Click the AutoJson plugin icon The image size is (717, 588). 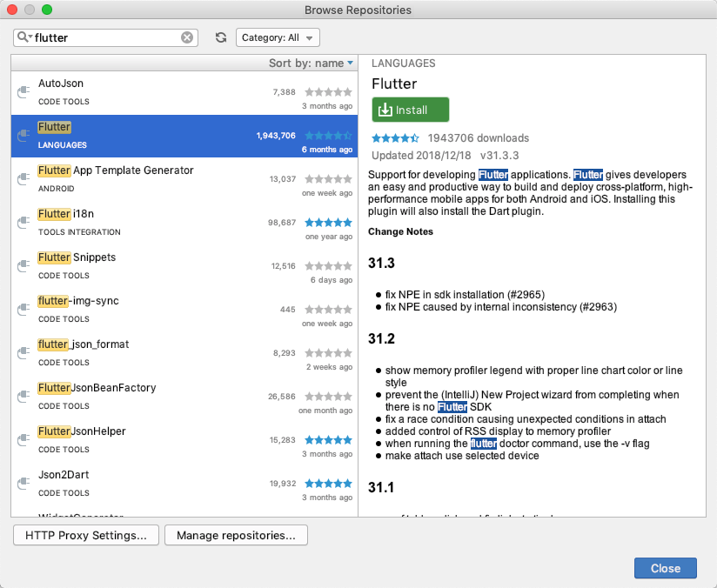click(x=23, y=92)
